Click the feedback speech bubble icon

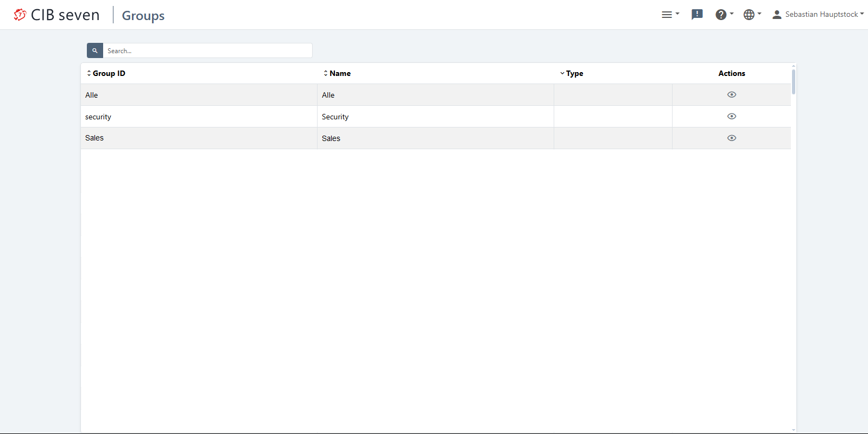click(x=697, y=15)
